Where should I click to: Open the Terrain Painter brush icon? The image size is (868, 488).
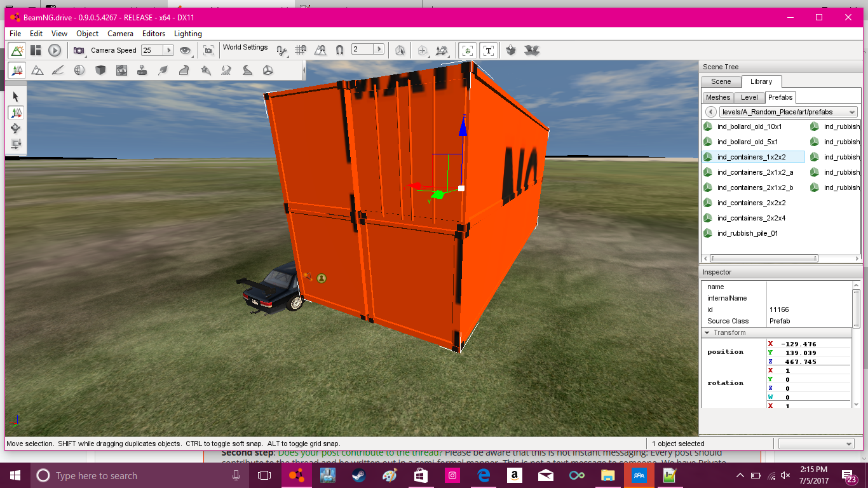(x=58, y=70)
